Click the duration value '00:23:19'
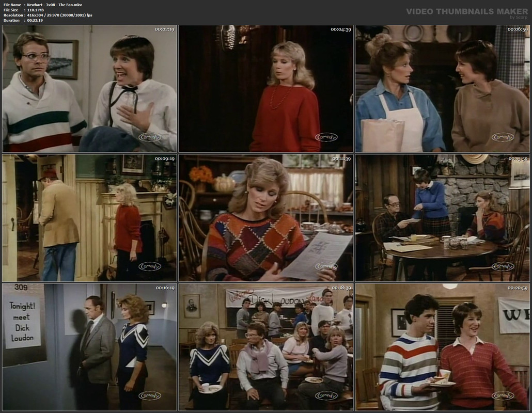Viewport: 532px width, 413px height. click(x=35, y=20)
